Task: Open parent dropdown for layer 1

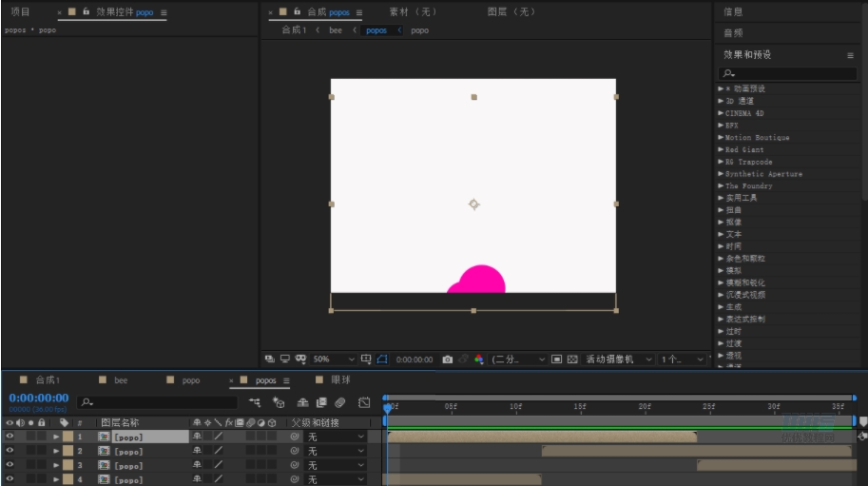Action: pos(335,437)
